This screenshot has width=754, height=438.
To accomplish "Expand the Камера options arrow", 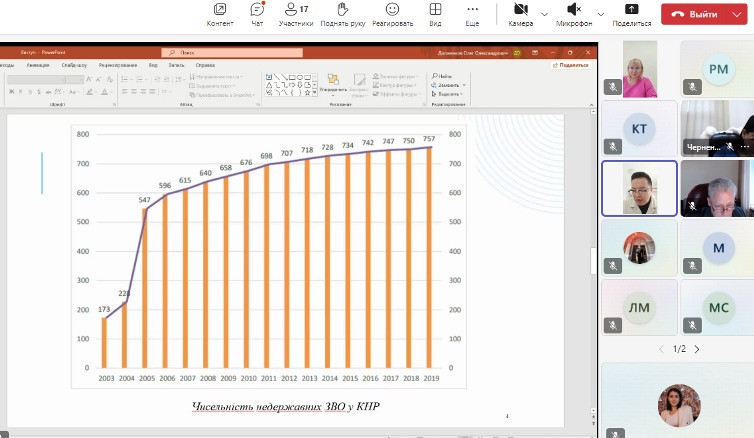I will [544, 14].
